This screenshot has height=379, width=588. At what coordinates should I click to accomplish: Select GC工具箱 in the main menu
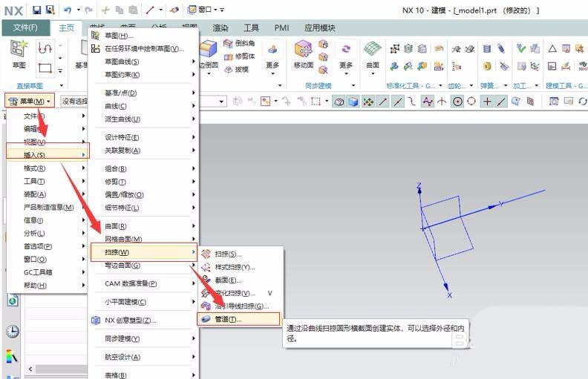[47, 272]
